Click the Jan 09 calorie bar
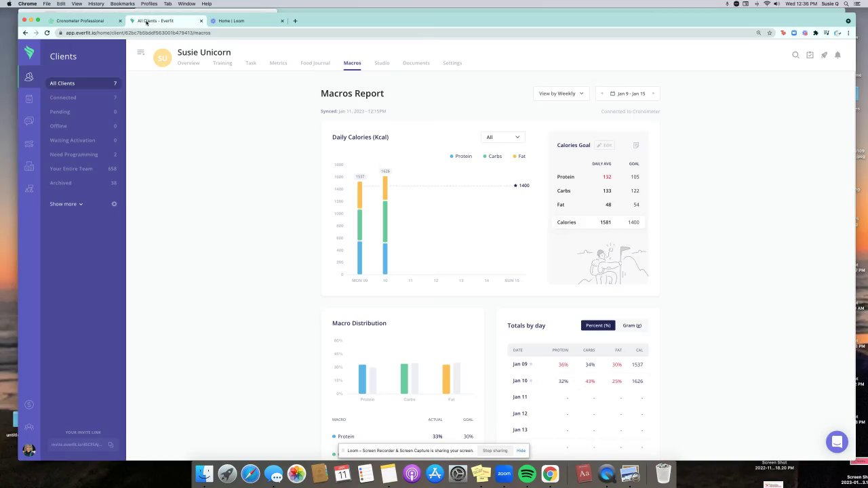This screenshot has width=868, height=488. click(x=359, y=227)
